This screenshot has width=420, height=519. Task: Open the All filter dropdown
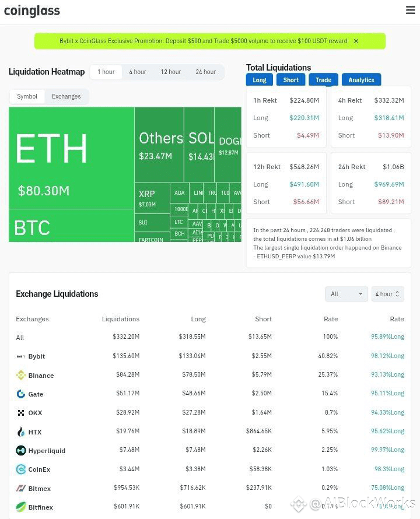[346, 294]
